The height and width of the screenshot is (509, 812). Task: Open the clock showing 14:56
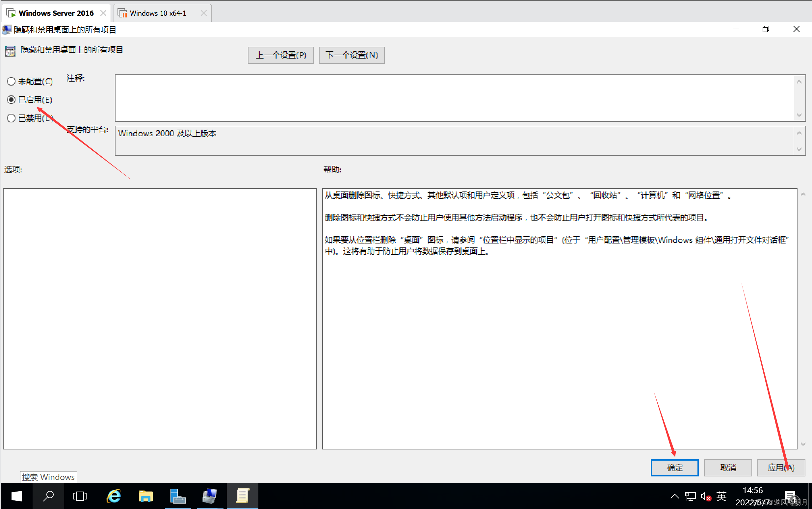point(752,496)
